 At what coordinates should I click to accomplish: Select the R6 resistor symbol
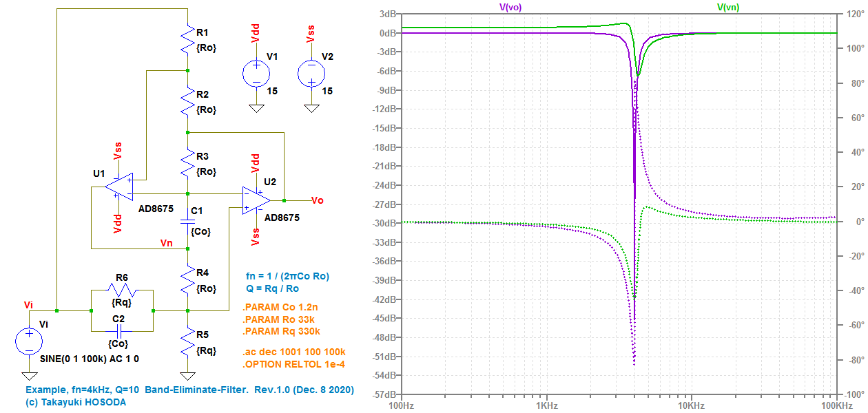click(x=121, y=290)
